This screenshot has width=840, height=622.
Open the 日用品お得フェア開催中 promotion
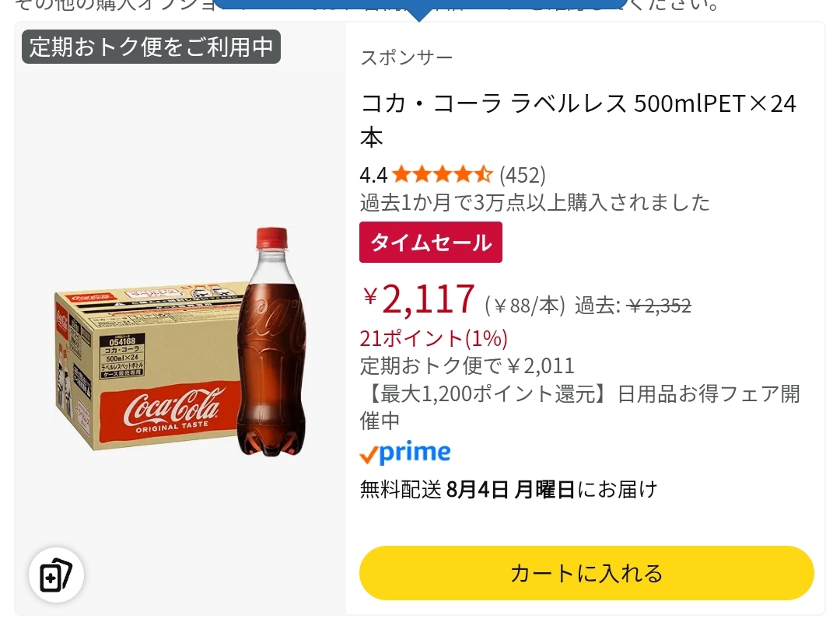coord(581,407)
